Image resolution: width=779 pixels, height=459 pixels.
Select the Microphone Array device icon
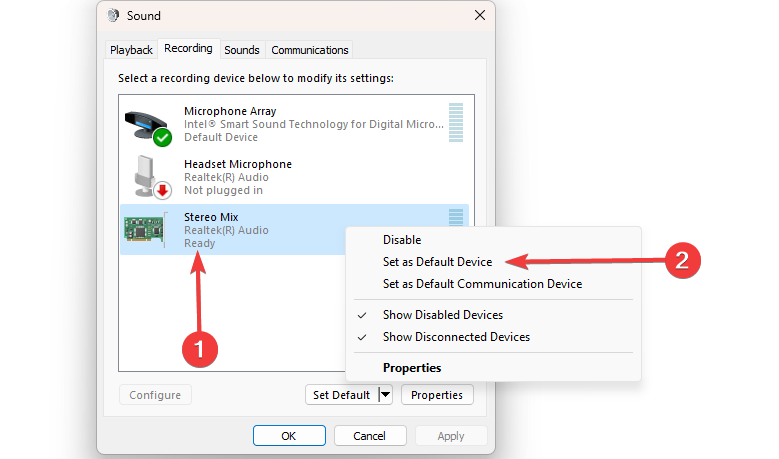148,128
